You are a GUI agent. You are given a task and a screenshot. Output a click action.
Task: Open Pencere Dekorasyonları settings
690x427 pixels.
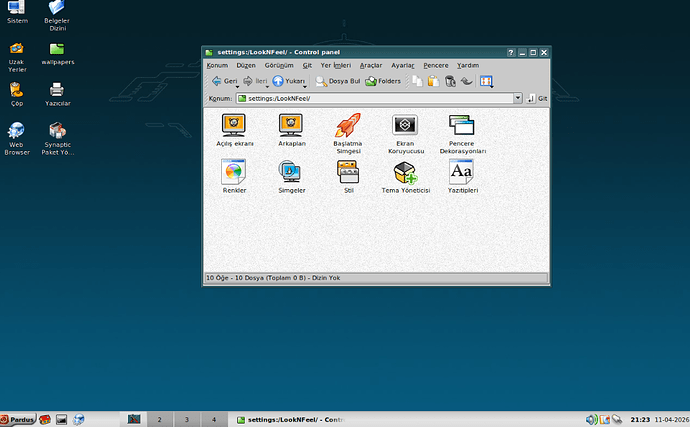pos(462,127)
